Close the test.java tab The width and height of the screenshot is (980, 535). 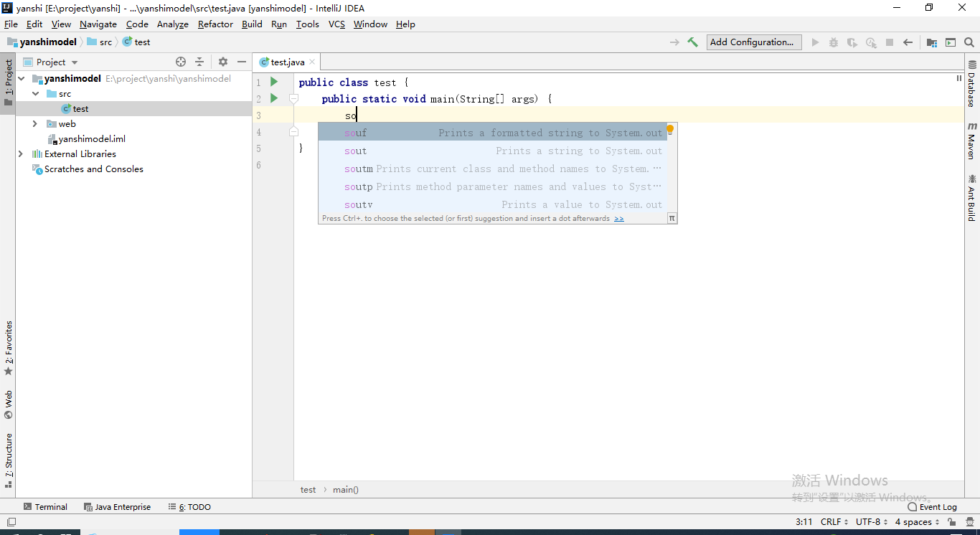pyautogui.click(x=312, y=62)
